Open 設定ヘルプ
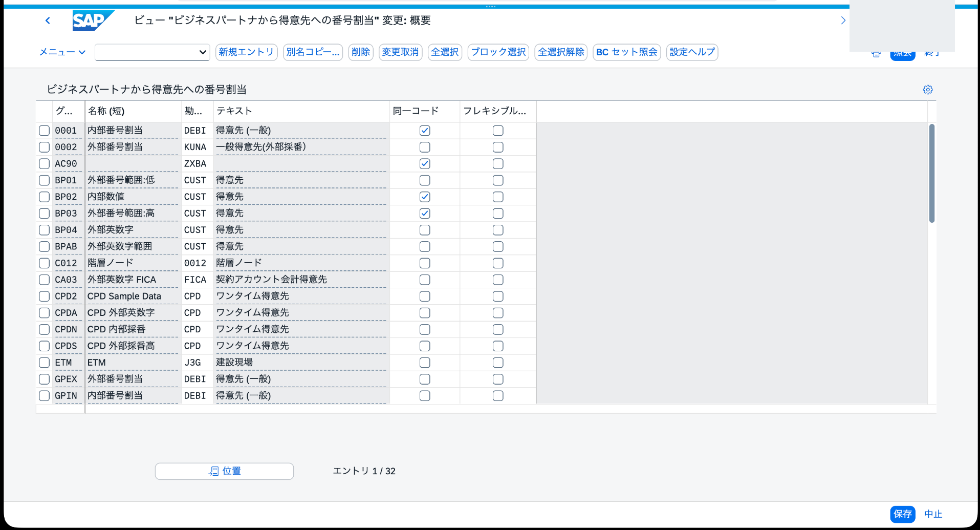980x530 pixels. [x=692, y=52]
